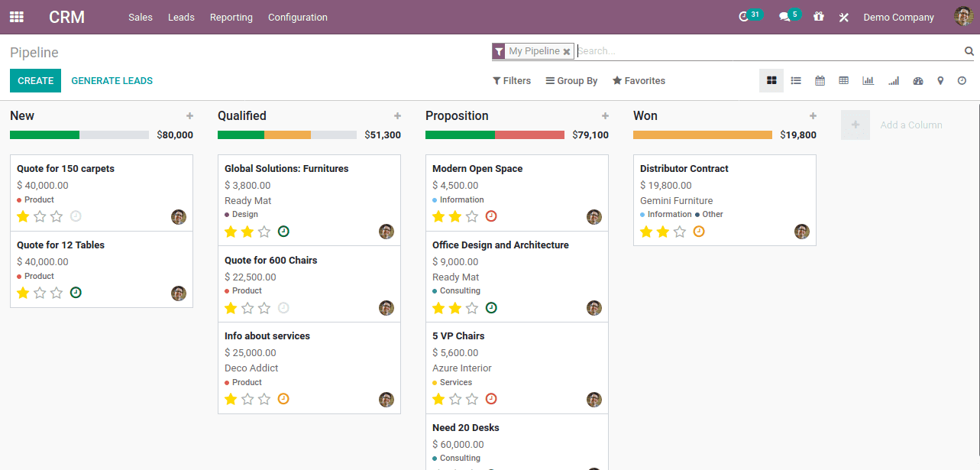Click salesperson avatar on 5 VP Chairs card

click(594, 400)
